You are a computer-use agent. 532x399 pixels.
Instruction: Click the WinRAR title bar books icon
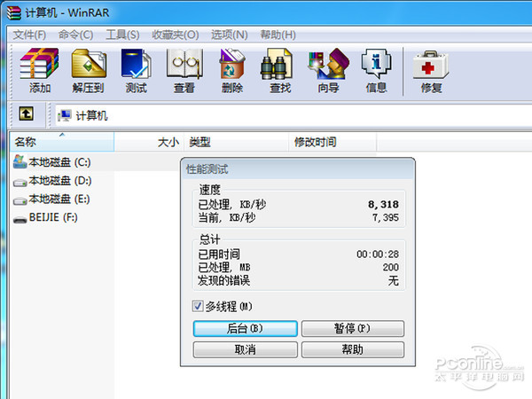[x=14, y=12]
